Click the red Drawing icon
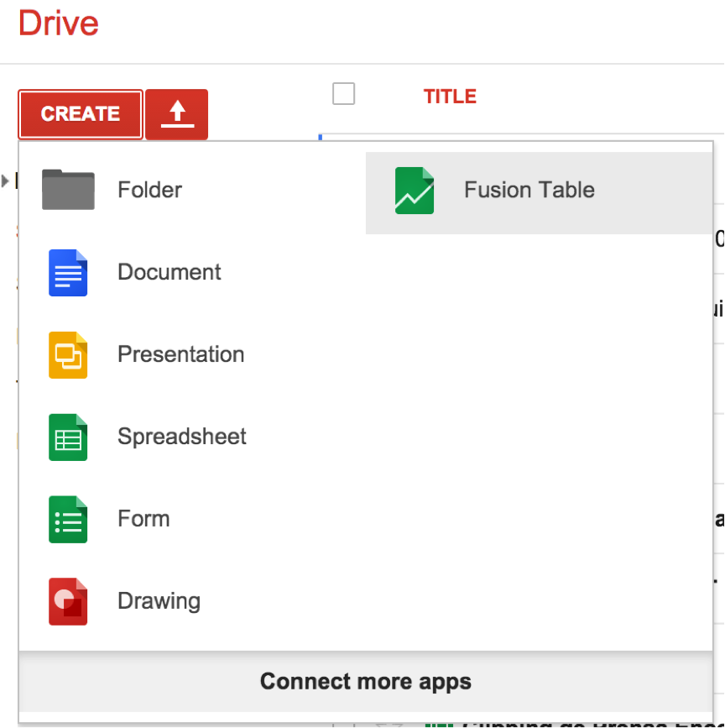Viewport: 725px width, 728px height. pos(68,601)
